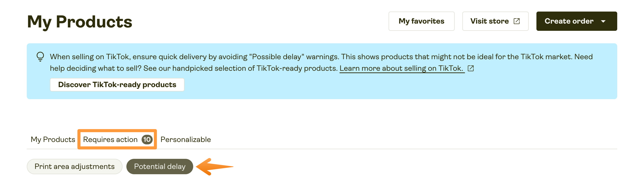Open the Personalizable tab
Screen dimensions: 644x180
point(185,139)
